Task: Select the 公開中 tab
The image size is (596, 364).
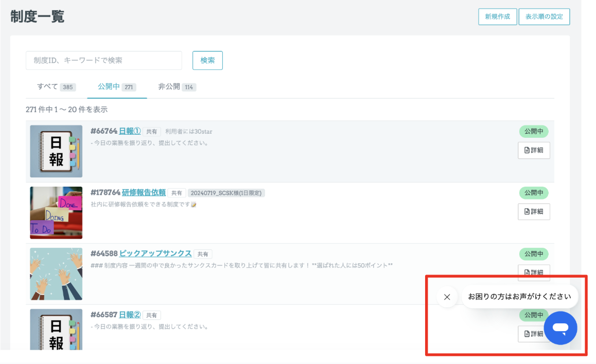Action: (x=117, y=87)
